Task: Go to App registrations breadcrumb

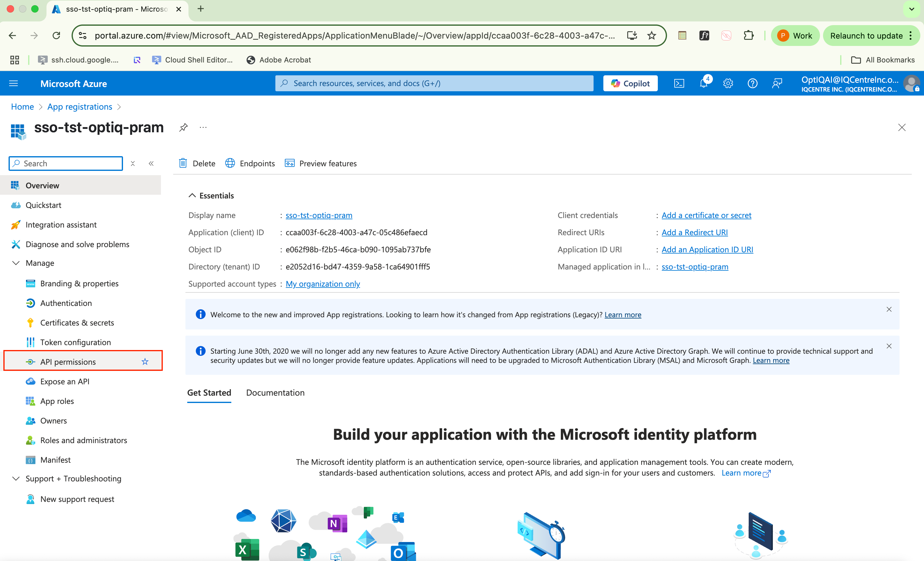Action: click(x=80, y=107)
